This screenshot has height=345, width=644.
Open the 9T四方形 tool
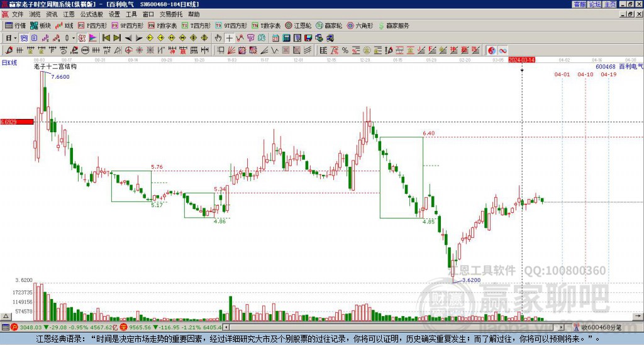231,25
